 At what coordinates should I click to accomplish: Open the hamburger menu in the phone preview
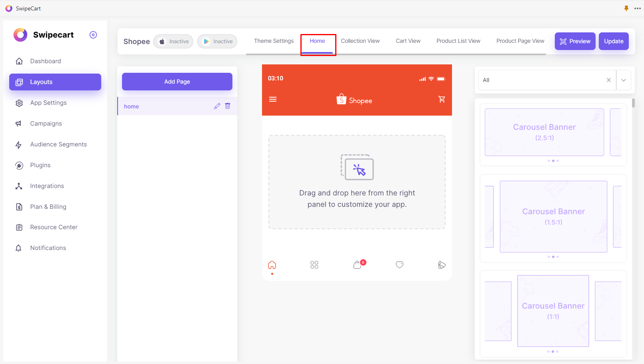(273, 99)
